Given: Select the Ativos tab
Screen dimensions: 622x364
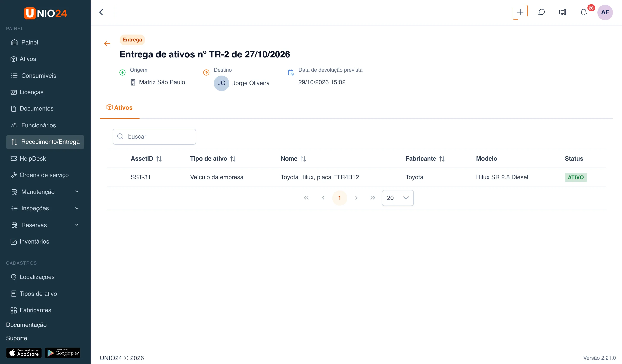Looking at the screenshot, I should point(119,108).
